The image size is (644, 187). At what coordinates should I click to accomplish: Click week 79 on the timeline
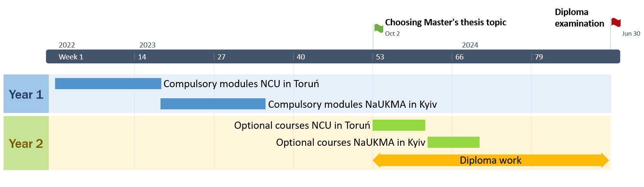[x=539, y=57]
